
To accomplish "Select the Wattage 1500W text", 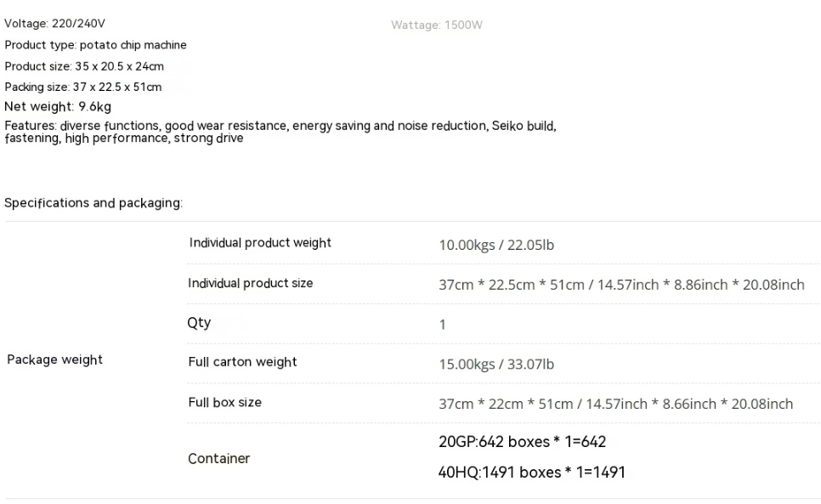I will point(437,25).
